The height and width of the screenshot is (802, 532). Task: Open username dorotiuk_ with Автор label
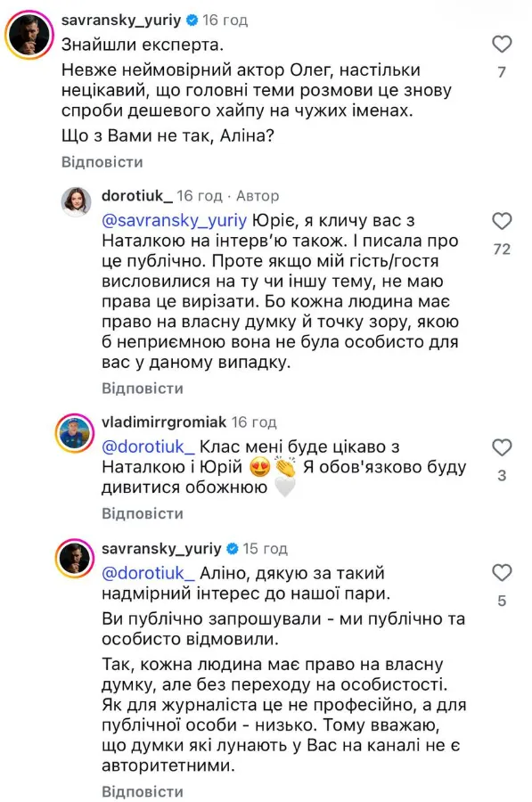click(137, 195)
